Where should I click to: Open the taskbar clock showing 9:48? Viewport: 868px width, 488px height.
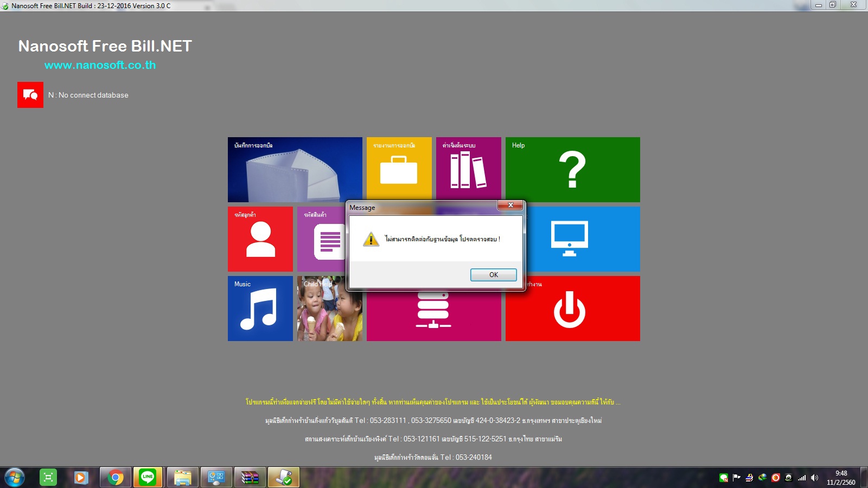841,478
